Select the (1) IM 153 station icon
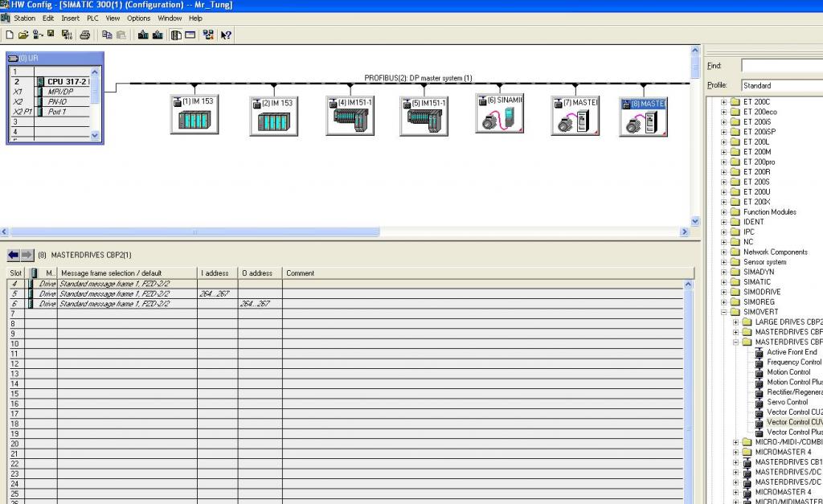This screenshot has width=823, height=504. pyautogui.click(x=194, y=114)
